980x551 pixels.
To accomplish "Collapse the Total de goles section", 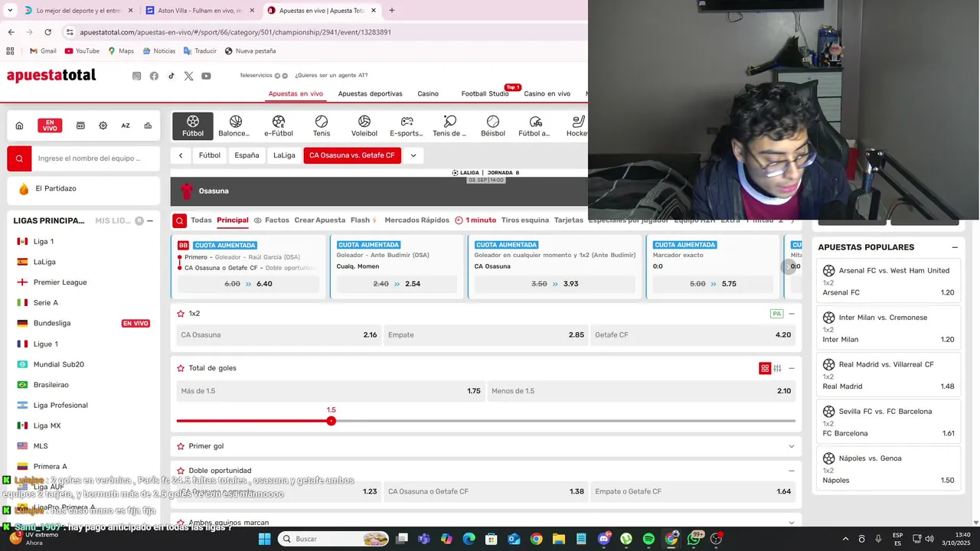I will [x=792, y=368].
